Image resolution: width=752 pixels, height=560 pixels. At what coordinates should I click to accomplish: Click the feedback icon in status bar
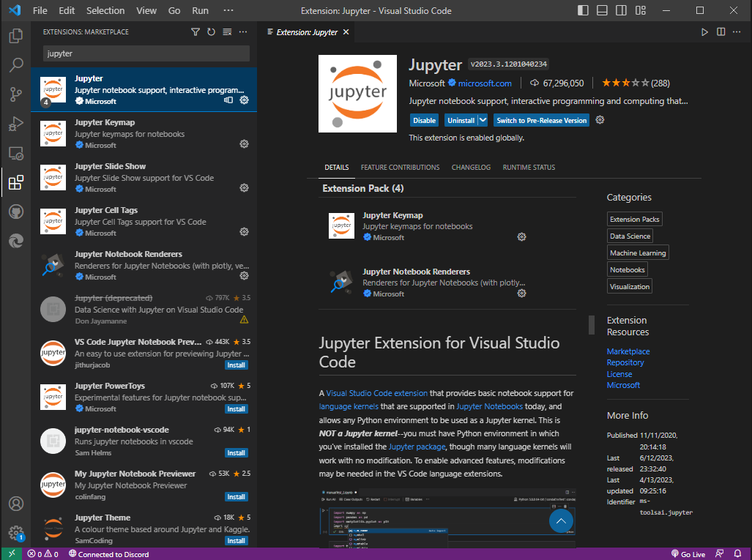pyautogui.click(x=719, y=553)
